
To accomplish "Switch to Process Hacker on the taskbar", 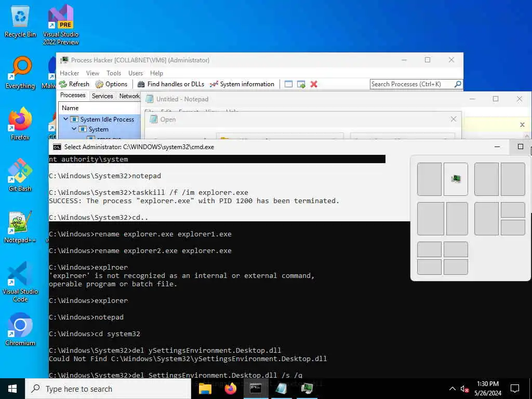I will coord(307,389).
